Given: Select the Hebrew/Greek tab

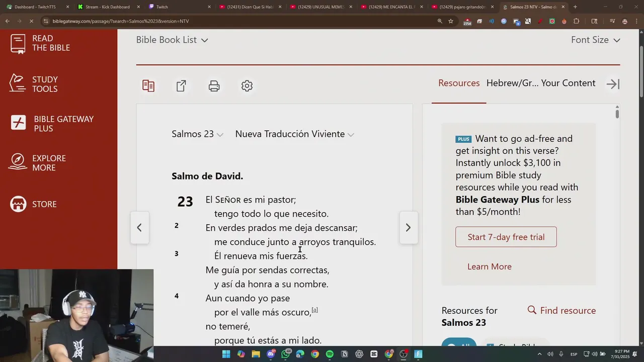Looking at the screenshot, I should [512, 83].
